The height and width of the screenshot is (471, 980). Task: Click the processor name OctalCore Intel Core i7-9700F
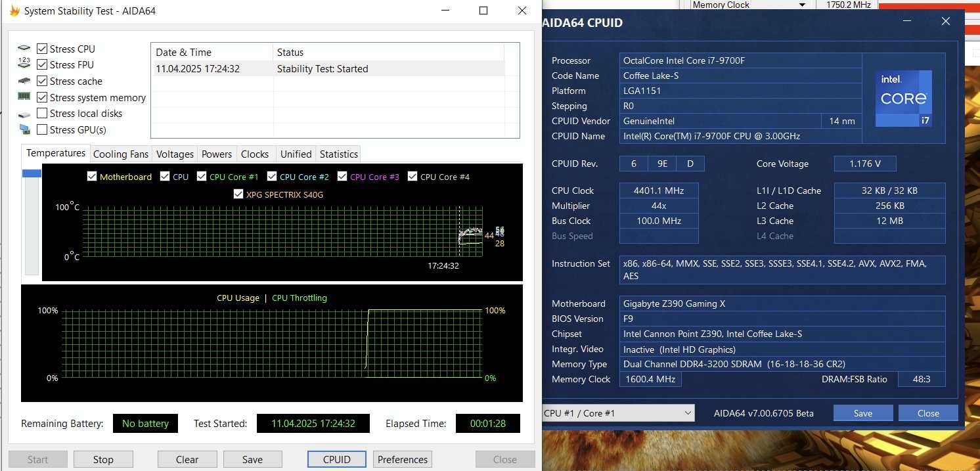click(x=740, y=60)
